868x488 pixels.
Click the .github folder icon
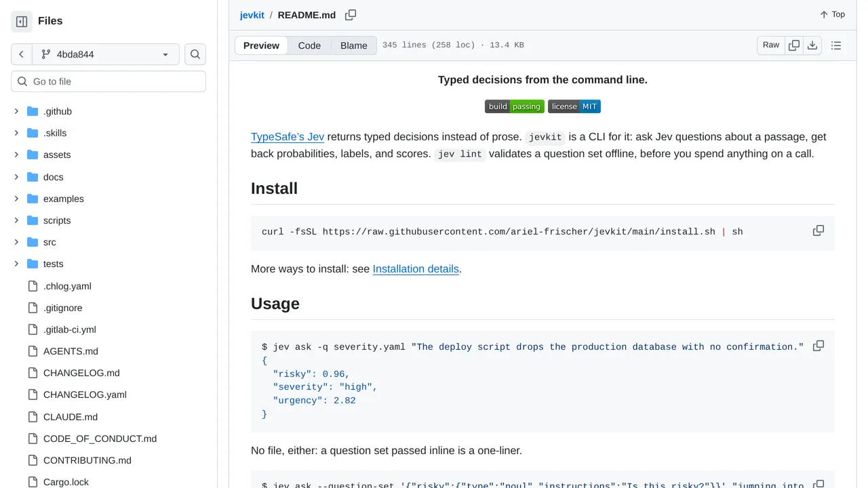(x=33, y=111)
